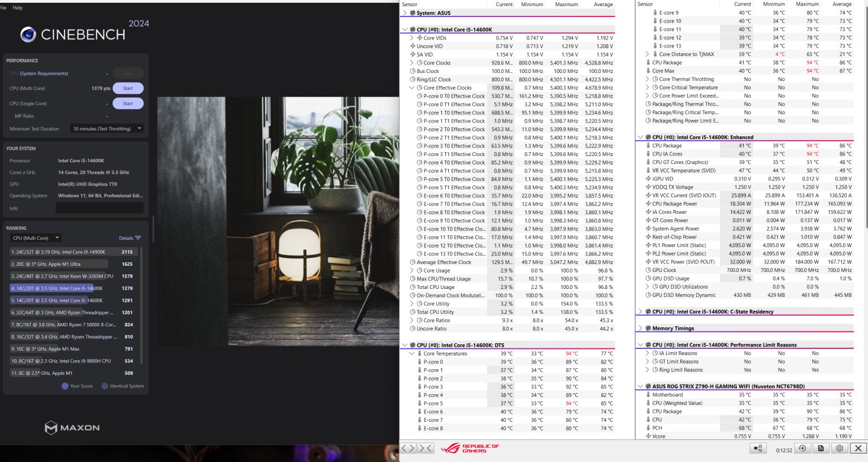Screen dimensions: 868x462
Task: Click the ASUS ROG STRIX Z790-H group chip icon
Action: pyautogui.click(x=648, y=387)
